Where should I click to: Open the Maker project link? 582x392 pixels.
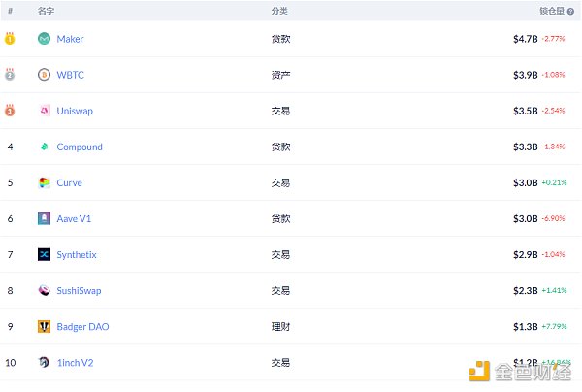(x=70, y=39)
